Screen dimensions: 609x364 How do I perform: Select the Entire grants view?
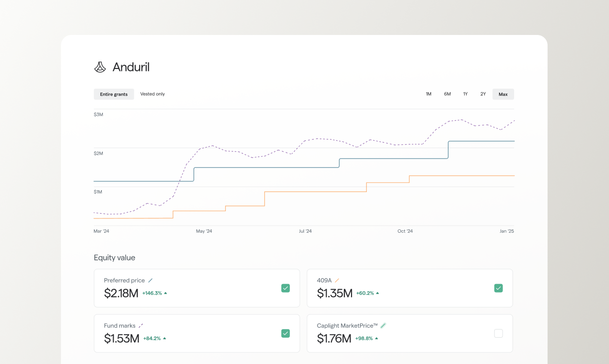114,94
